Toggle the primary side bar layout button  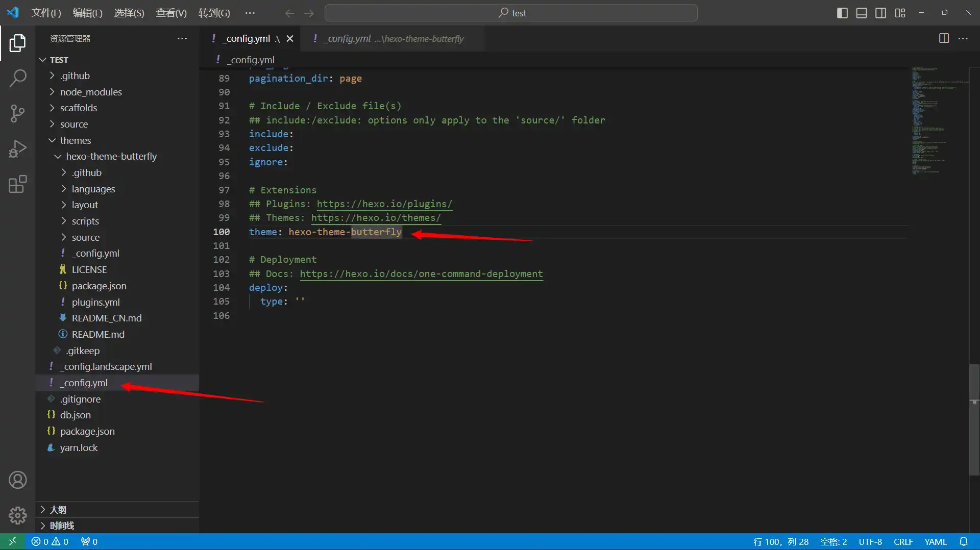842,13
